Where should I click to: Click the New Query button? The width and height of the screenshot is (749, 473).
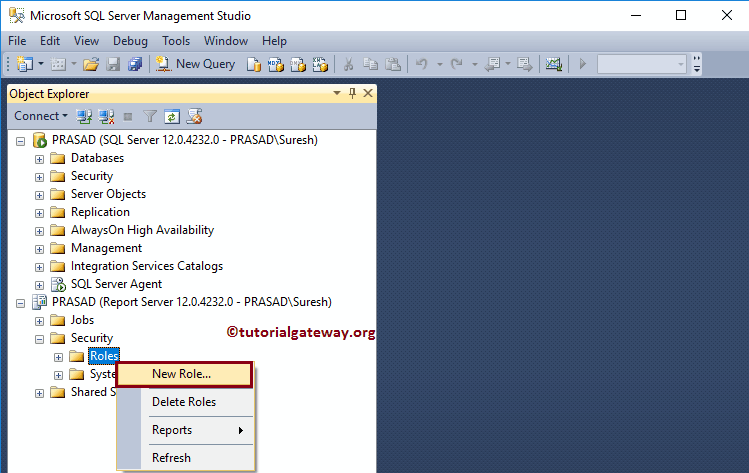pyautogui.click(x=195, y=64)
